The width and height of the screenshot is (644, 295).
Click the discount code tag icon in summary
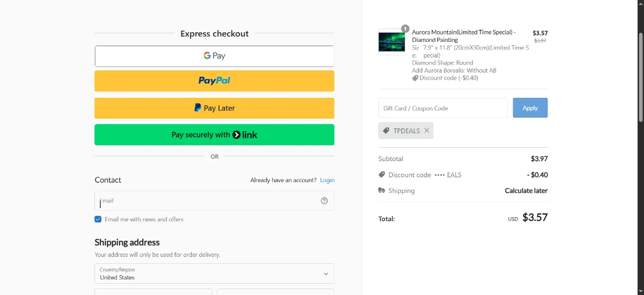382,175
